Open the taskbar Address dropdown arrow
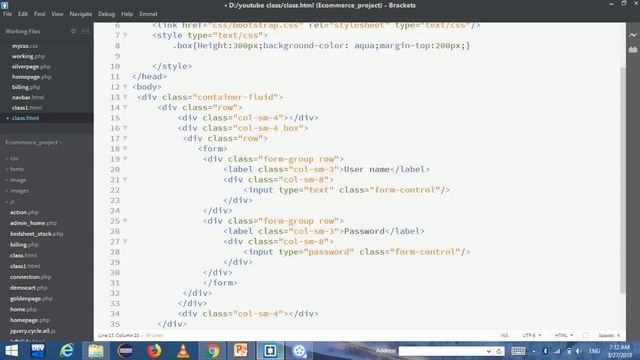The height and width of the screenshot is (360, 640). pos(489,351)
